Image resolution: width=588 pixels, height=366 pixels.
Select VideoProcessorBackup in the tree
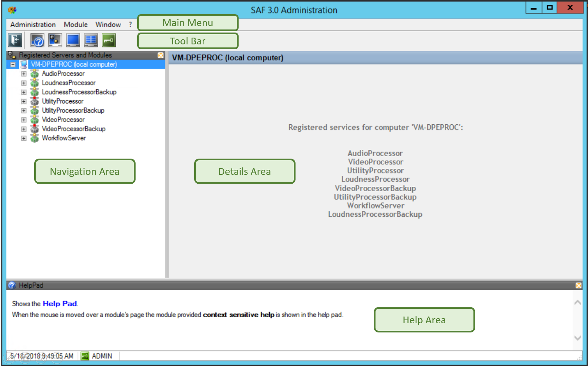point(74,129)
